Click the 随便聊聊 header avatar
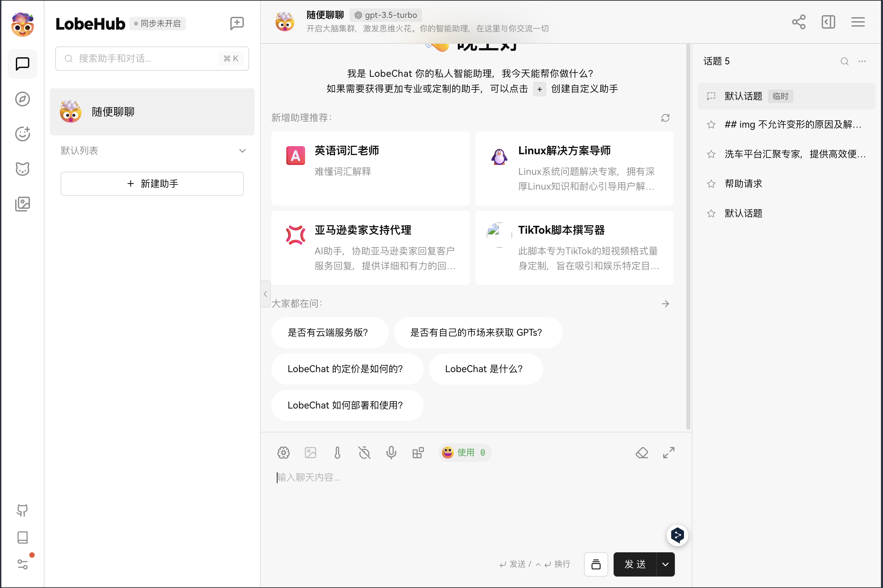Screen dimensions: 883x588 pos(285,22)
